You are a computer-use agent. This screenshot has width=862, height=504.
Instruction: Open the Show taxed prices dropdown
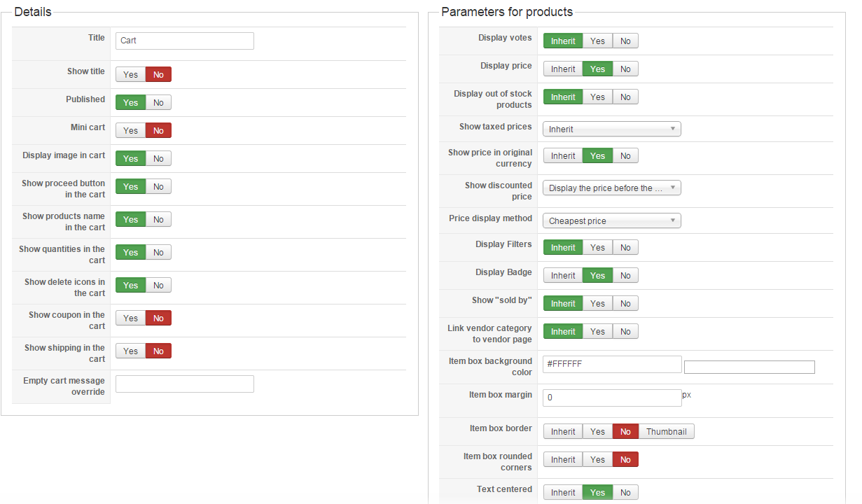click(x=611, y=129)
